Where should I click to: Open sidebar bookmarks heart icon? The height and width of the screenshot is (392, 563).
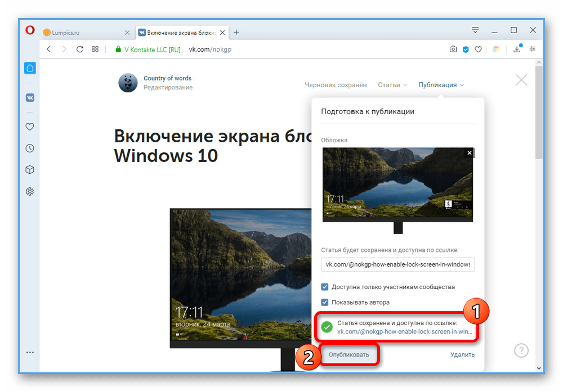(30, 127)
